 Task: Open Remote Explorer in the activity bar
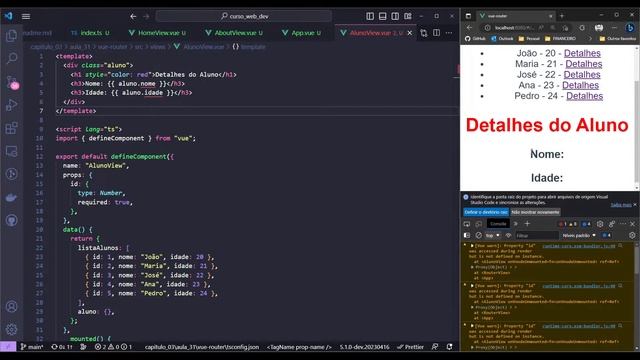click(11, 151)
